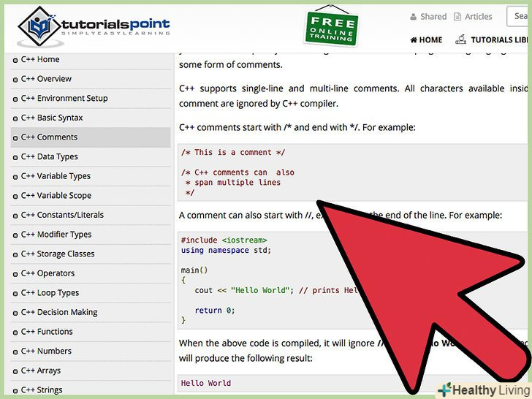
Task: Open the C++ Overview chapter link
Action: (46, 79)
